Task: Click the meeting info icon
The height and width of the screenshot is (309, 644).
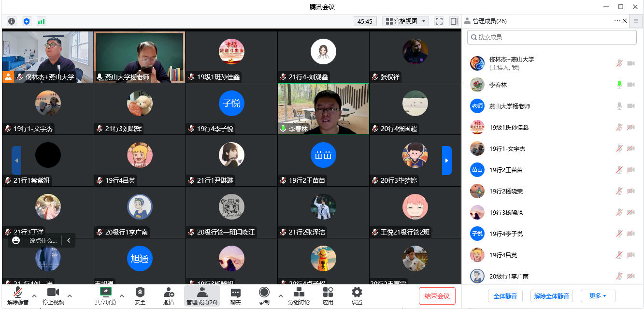Action: click(x=12, y=21)
